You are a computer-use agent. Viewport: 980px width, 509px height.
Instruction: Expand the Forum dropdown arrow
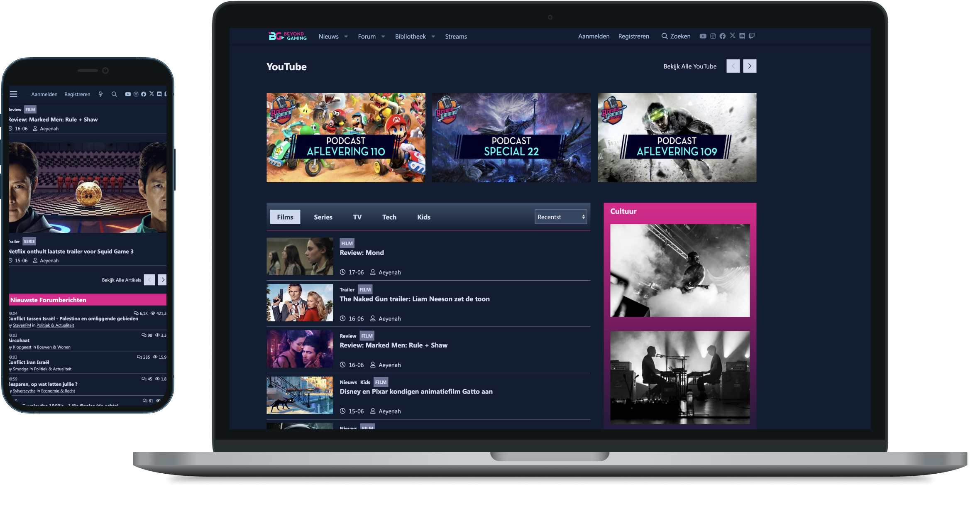(x=383, y=37)
